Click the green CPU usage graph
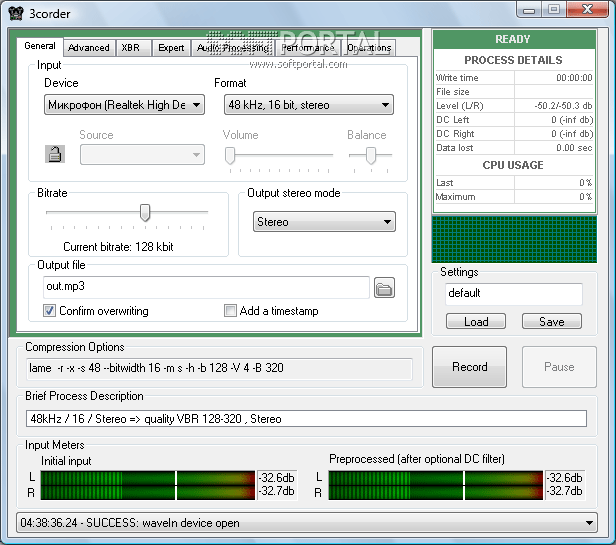616x545 pixels. tap(514, 239)
